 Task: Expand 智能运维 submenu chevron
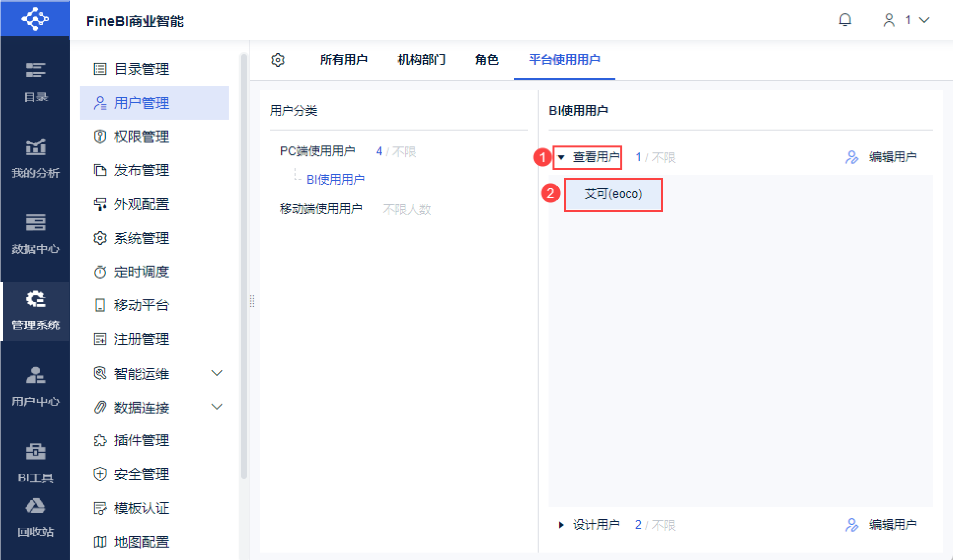point(217,373)
